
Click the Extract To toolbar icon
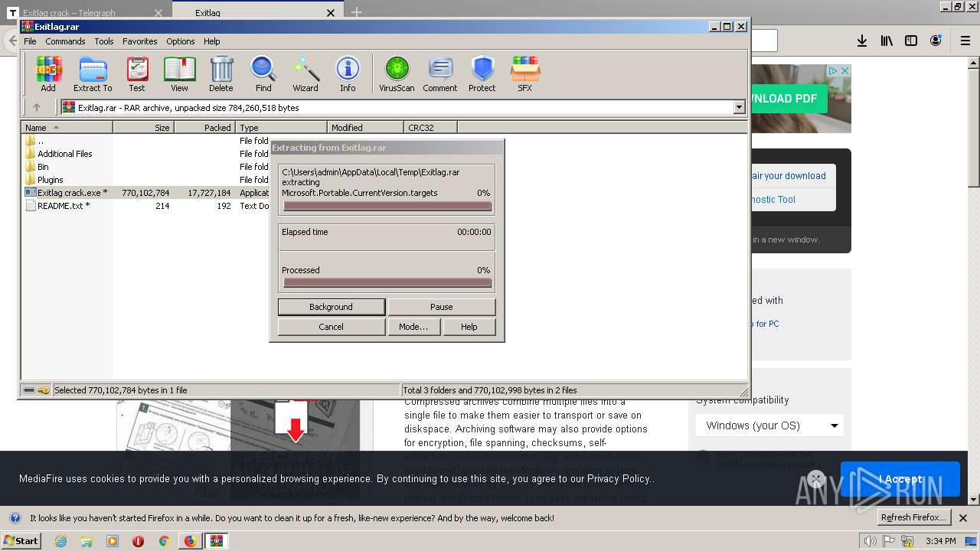pos(93,74)
